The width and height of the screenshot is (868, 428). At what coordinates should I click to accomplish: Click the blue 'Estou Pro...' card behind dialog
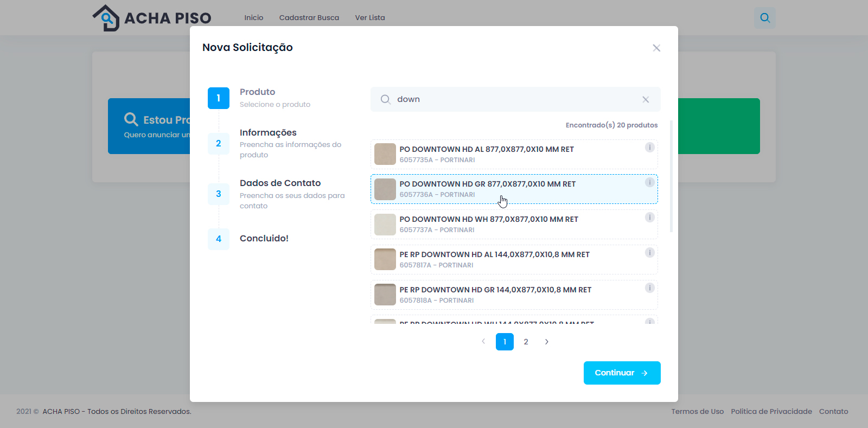[x=149, y=126]
